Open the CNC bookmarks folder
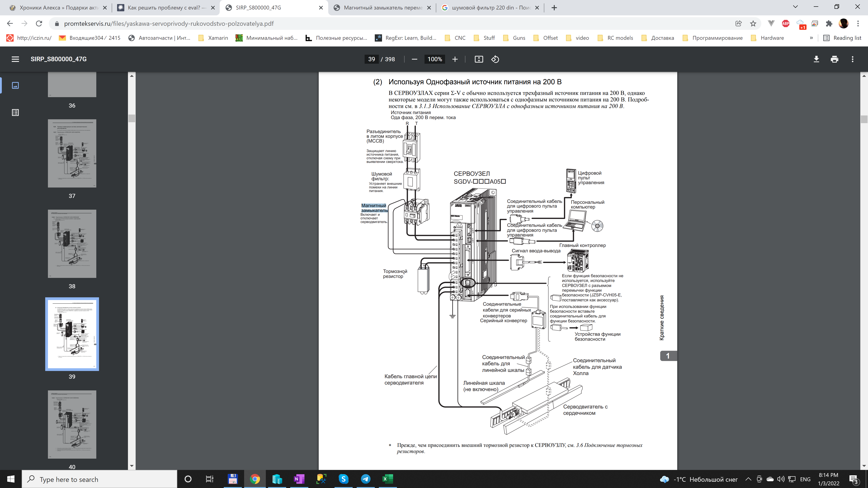 (x=455, y=38)
